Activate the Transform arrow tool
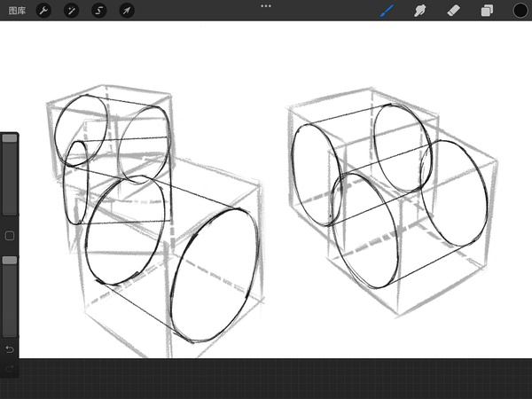This screenshot has height=399, width=532. [x=126, y=11]
